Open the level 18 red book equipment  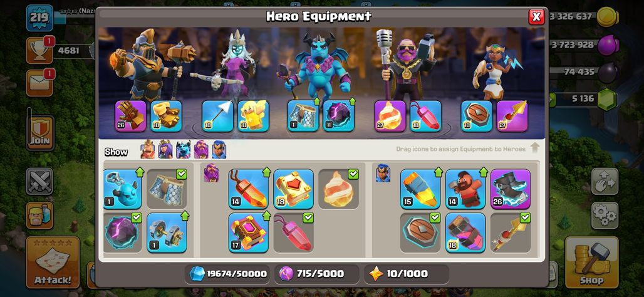pos(293,189)
